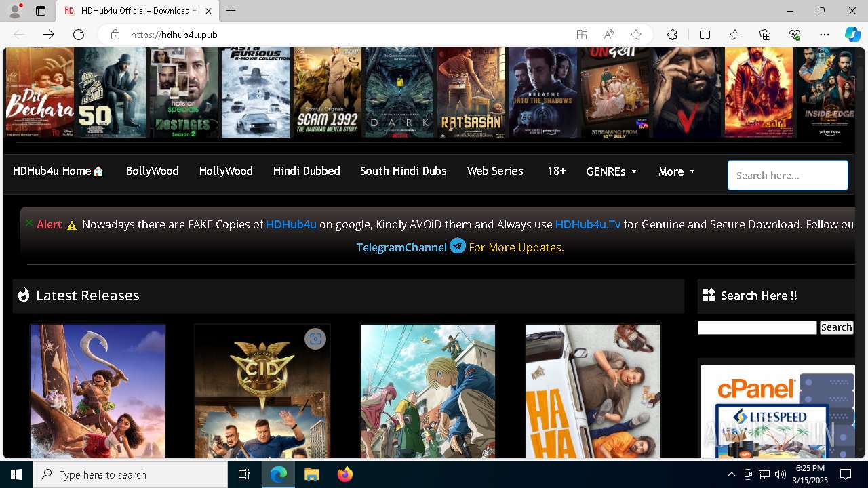
Task: Open the HA HA comedy poster
Action: [593, 391]
